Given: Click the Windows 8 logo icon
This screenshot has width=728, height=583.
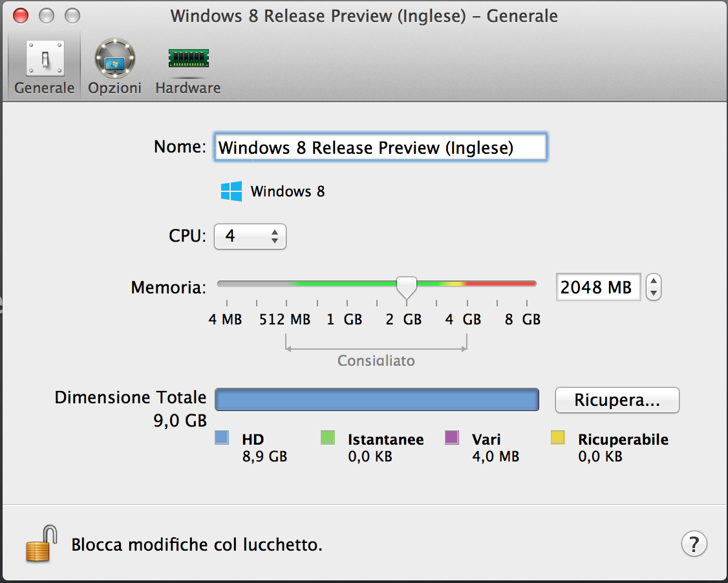Looking at the screenshot, I should pos(231,191).
